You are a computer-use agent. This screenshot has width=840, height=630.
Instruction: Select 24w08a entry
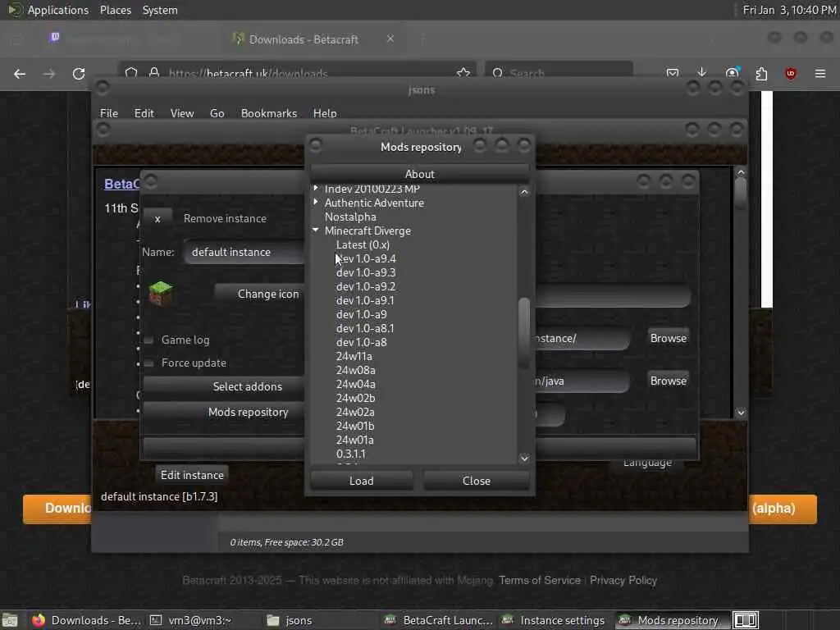356,370
